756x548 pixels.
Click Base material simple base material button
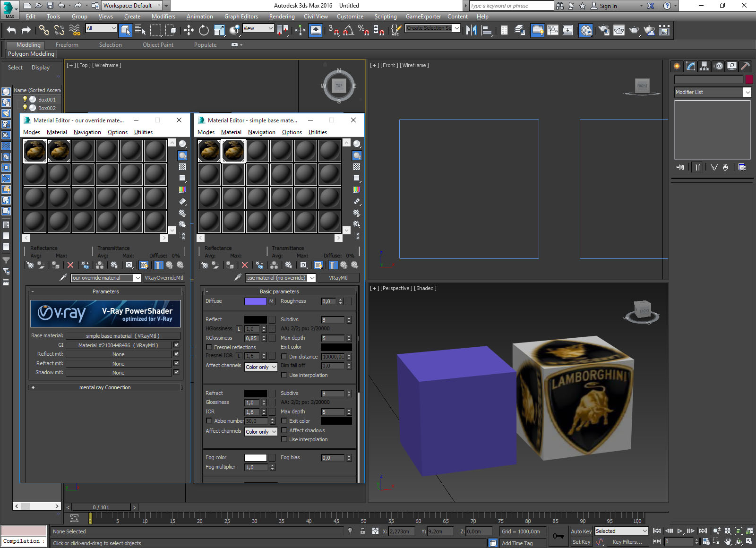pyautogui.click(x=122, y=336)
